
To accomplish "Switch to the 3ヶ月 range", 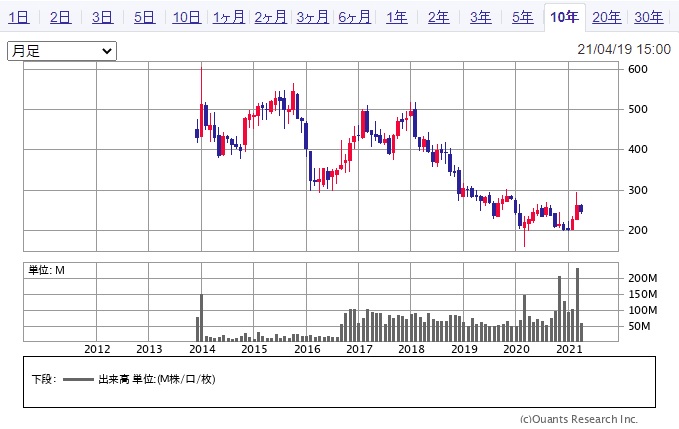I will pos(313,17).
